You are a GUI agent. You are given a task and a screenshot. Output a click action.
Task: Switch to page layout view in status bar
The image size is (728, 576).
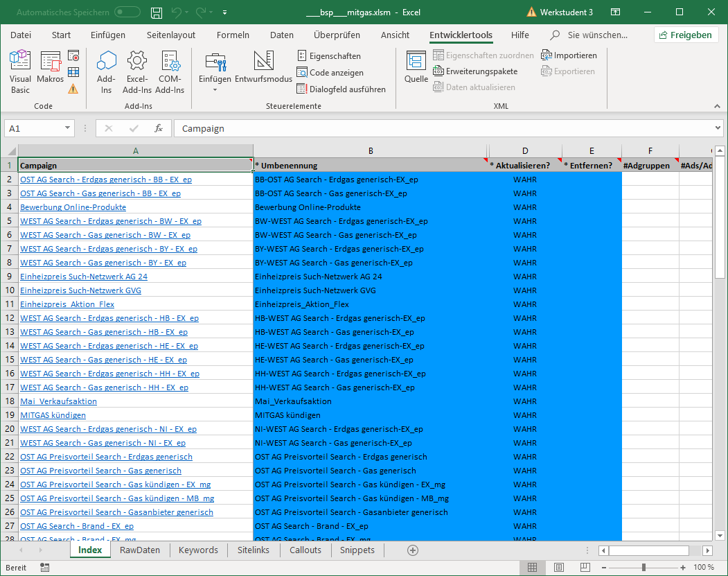pyautogui.click(x=560, y=567)
